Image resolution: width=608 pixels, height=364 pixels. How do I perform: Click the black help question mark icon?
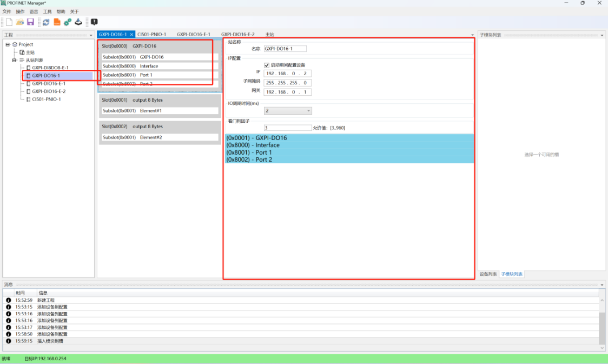point(94,22)
